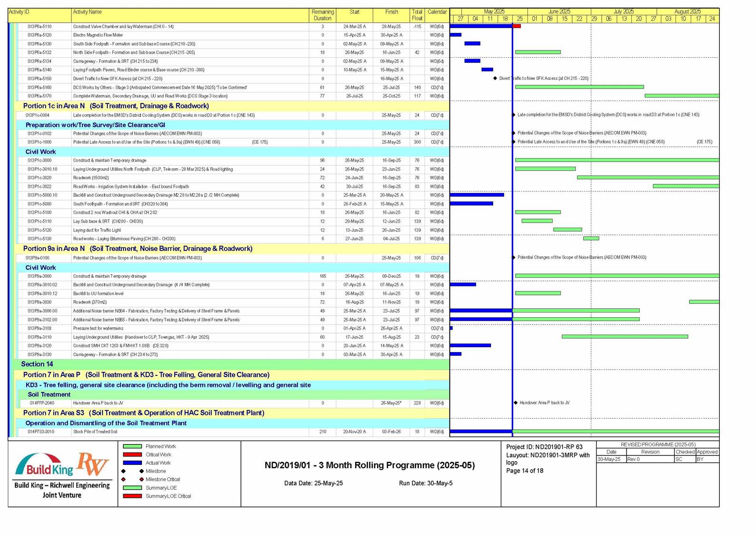Click the 'Activity ID' column header
The image size is (756, 535).
pyautogui.click(x=19, y=12)
